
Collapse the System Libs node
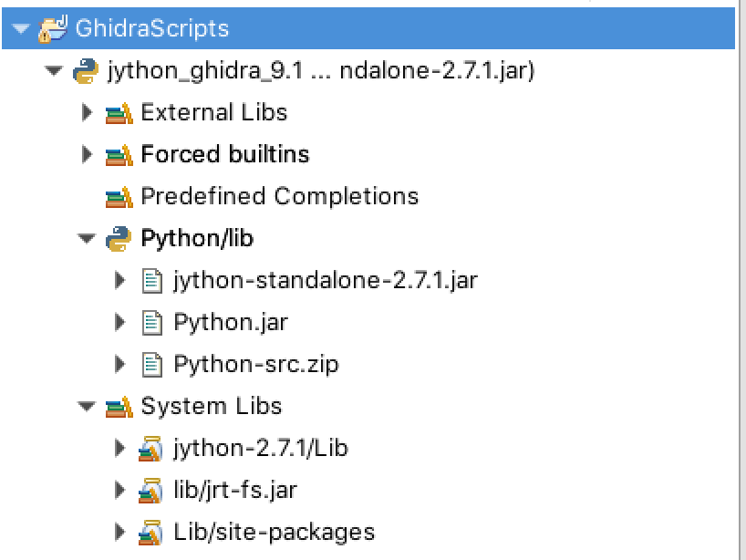pyautogui.click(x=87, y=406)
